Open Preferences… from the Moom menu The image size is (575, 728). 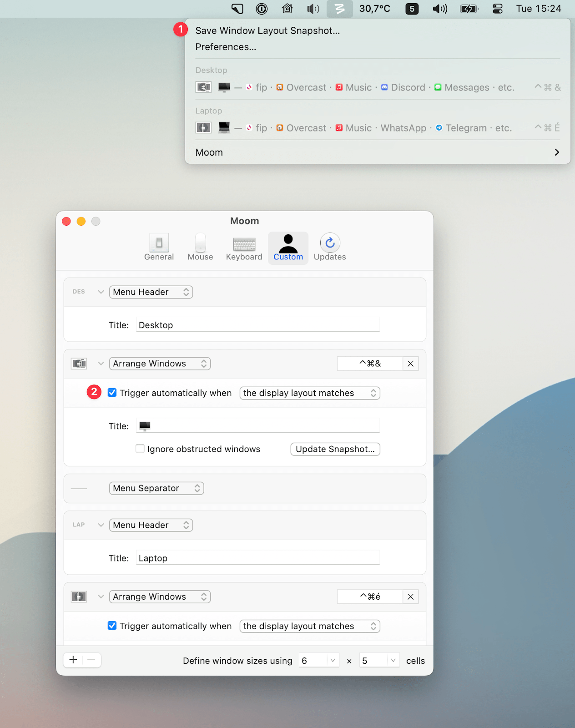tap(226, 47)
